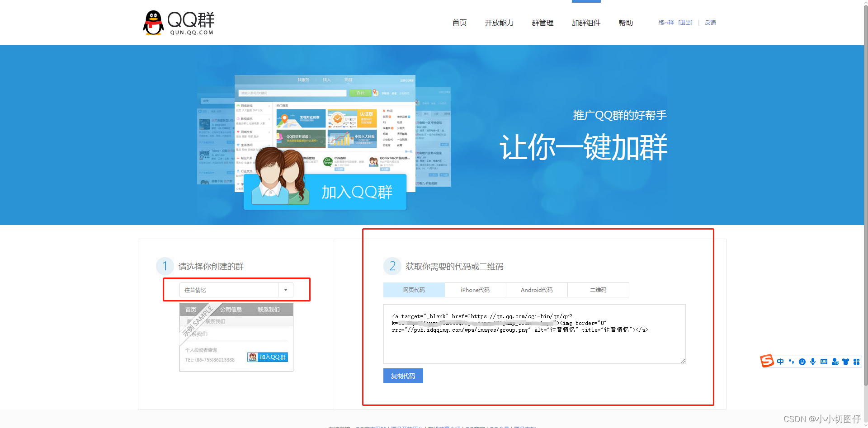Image resolution: width=868 pixels, height=428 pixels.
Task: Click the [退出] logout link
Action: pyautogui.click(x=685, y=23)
